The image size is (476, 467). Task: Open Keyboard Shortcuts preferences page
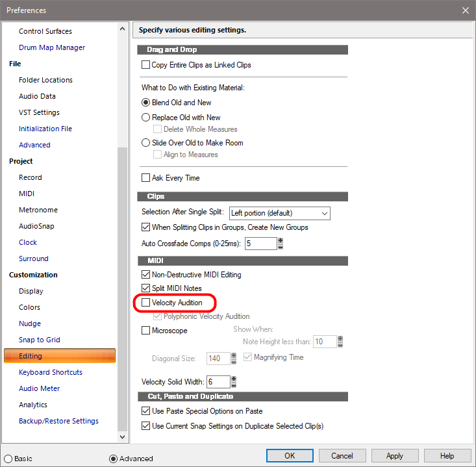pyautogui.click(x=51, y=372)
